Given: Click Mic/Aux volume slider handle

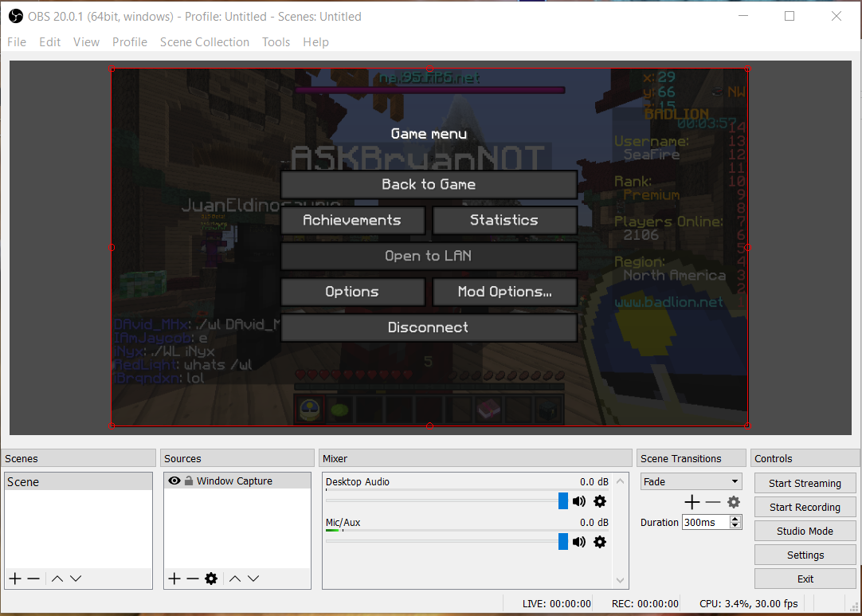Looking at the screenshot, I should (x=563, y=542).
